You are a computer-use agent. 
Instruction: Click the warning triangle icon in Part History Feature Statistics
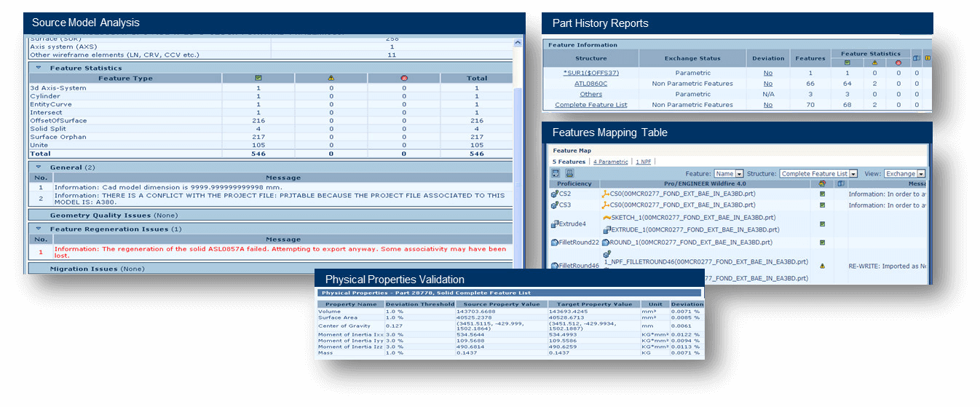tap(873, 63)
